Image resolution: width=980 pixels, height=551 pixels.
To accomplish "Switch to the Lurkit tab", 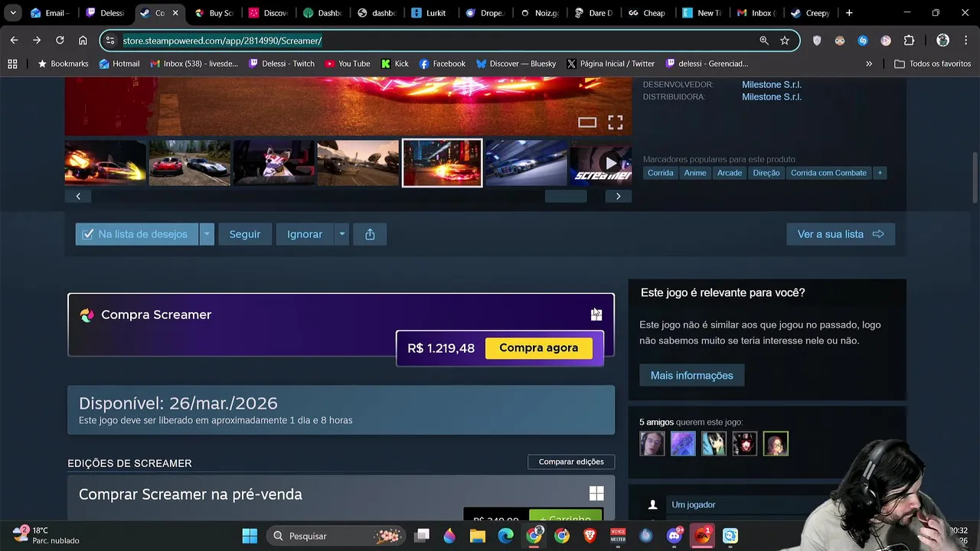I will [429, 13].
